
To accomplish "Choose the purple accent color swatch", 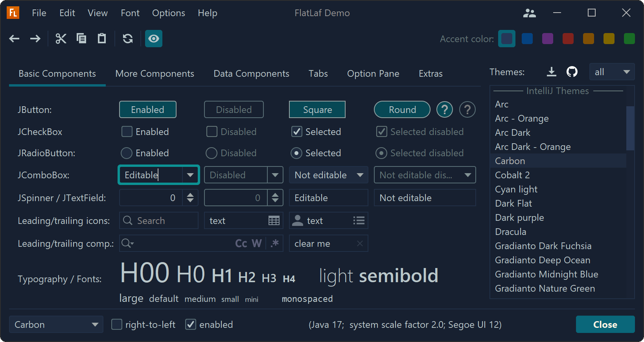I will tap(548, 39).
